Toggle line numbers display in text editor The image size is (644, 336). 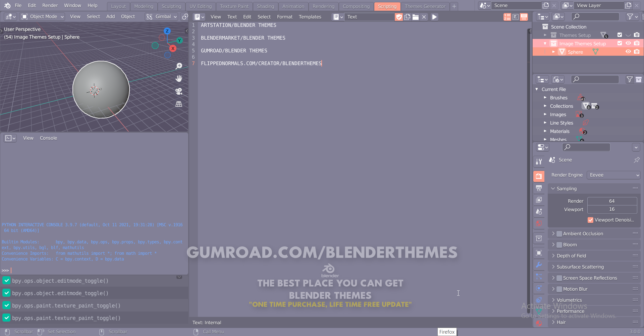pos(507,17)
